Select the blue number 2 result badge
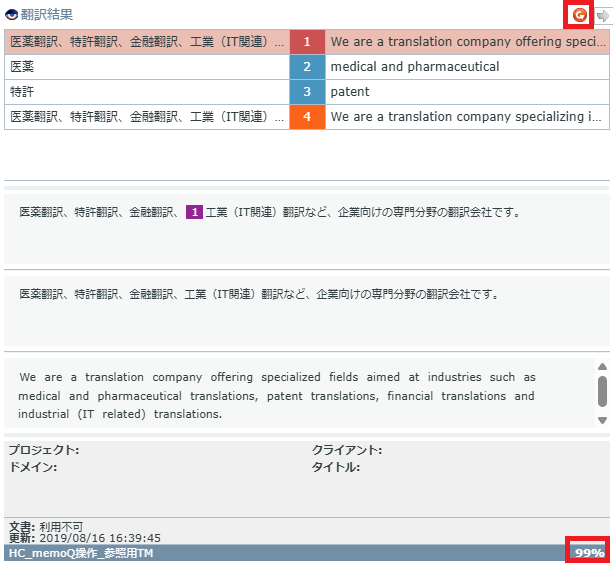Image resolution: width=613 pixels, height=563 pixels. [307, 67]
